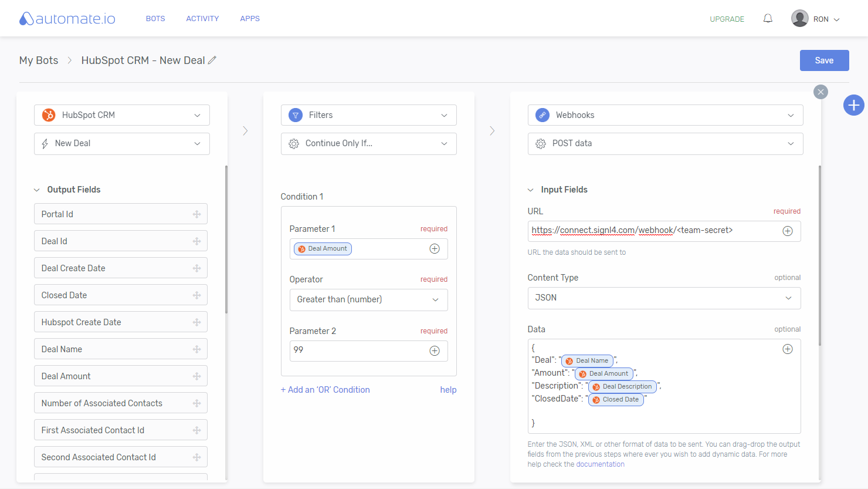The image size is (868, 489).
Task: Click the lightning bolt trigger icon
Action: click(45, 144)
